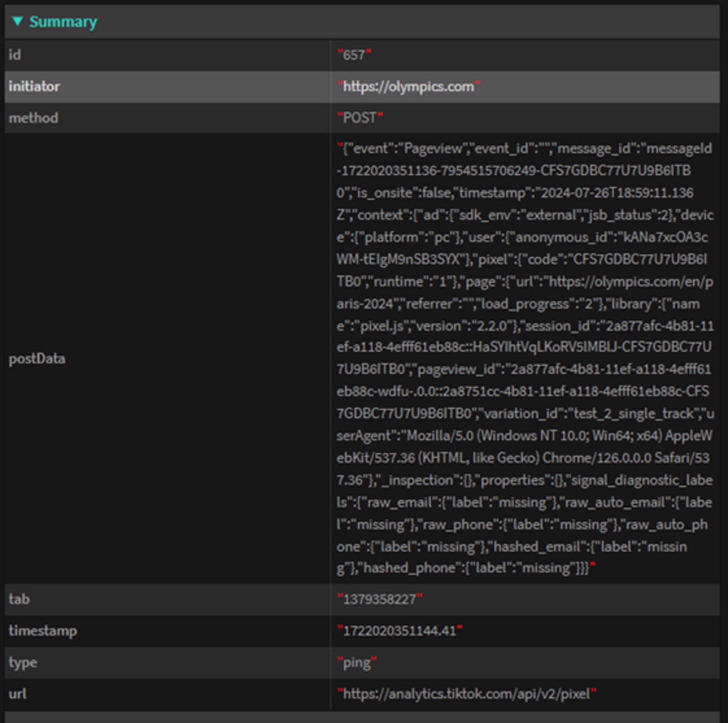Click the "POST" method value
This screenshot has width=728, height=723.
pos(360,118)
